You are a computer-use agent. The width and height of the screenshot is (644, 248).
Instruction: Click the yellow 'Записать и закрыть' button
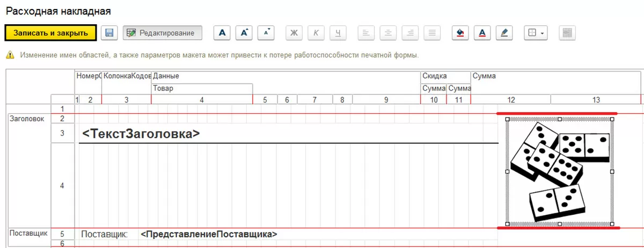(x=50, y=33)
